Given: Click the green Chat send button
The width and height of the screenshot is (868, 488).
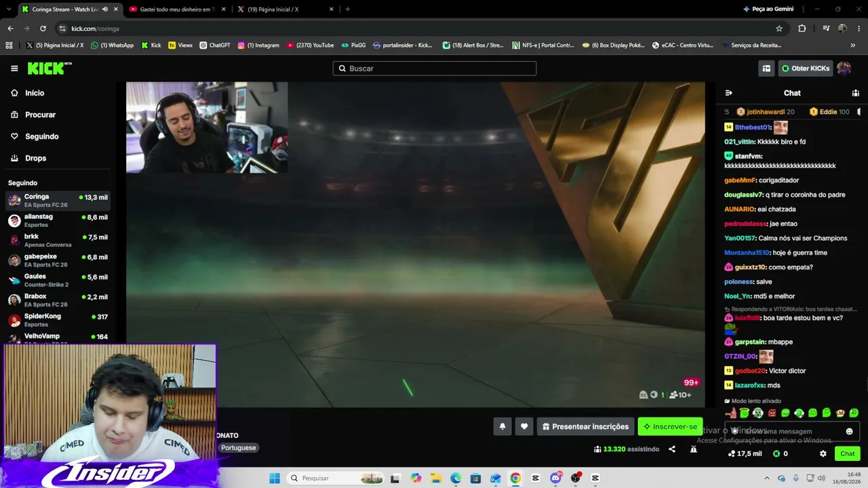Looking at the screenshot, I should (848, 453).
